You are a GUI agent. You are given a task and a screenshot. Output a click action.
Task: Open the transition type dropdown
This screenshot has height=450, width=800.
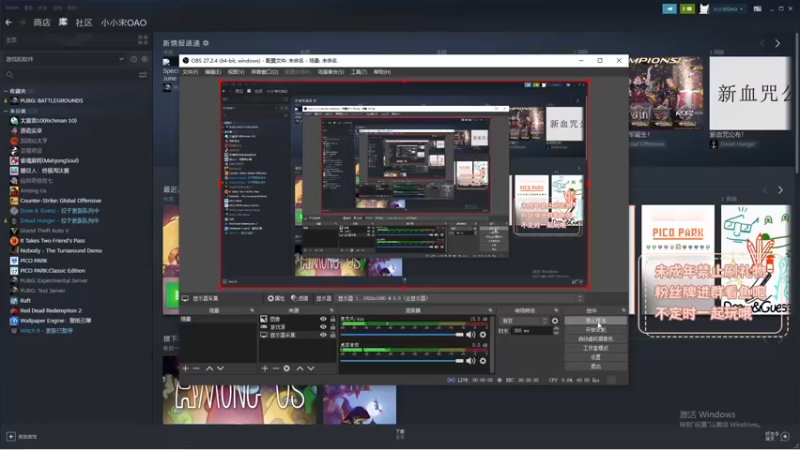click(524, 321)
